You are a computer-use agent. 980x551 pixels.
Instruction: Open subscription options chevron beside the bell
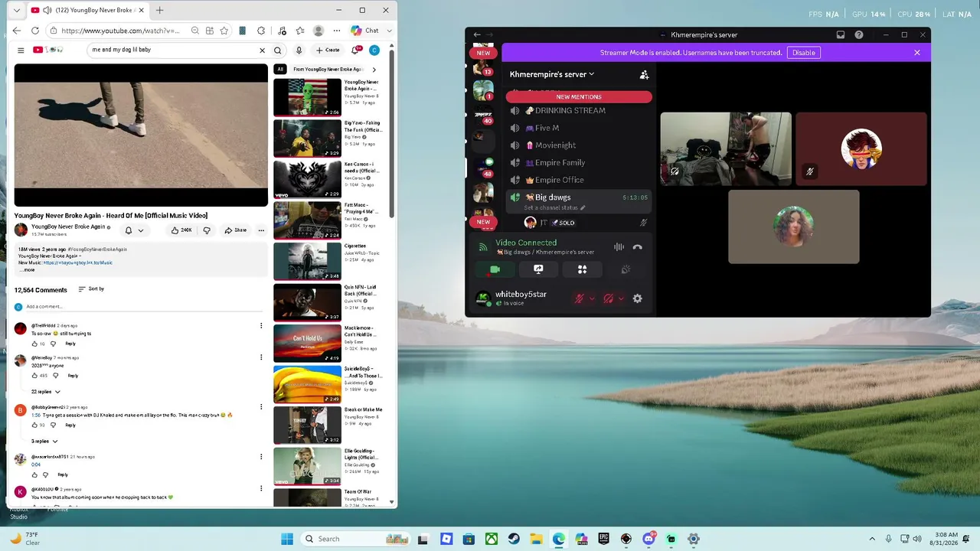(x=140, y=230)
